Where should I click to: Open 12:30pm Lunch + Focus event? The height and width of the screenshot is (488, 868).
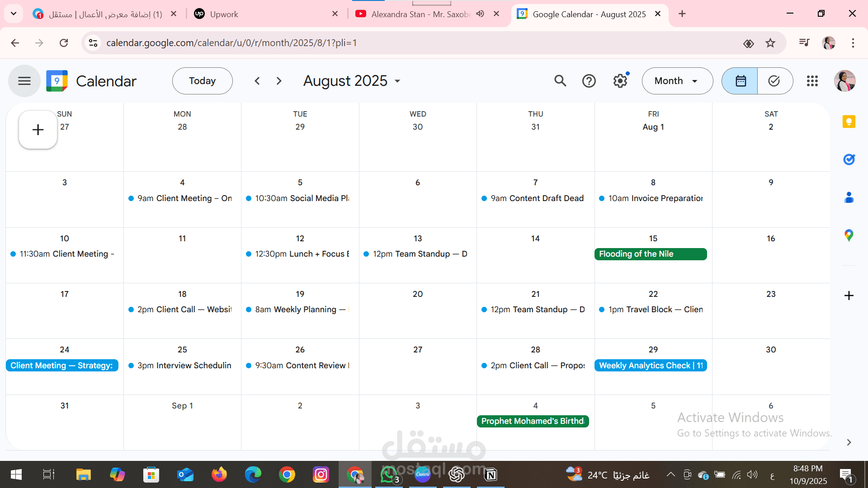298,254
